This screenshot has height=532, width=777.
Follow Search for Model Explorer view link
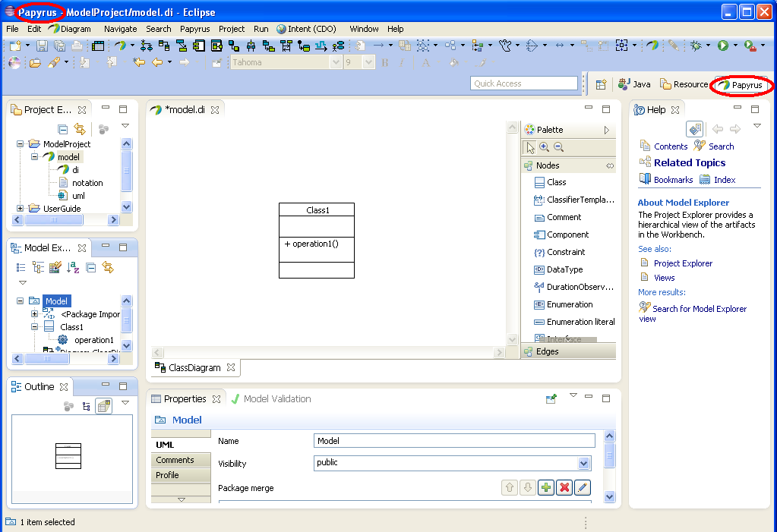coord(693,313)
